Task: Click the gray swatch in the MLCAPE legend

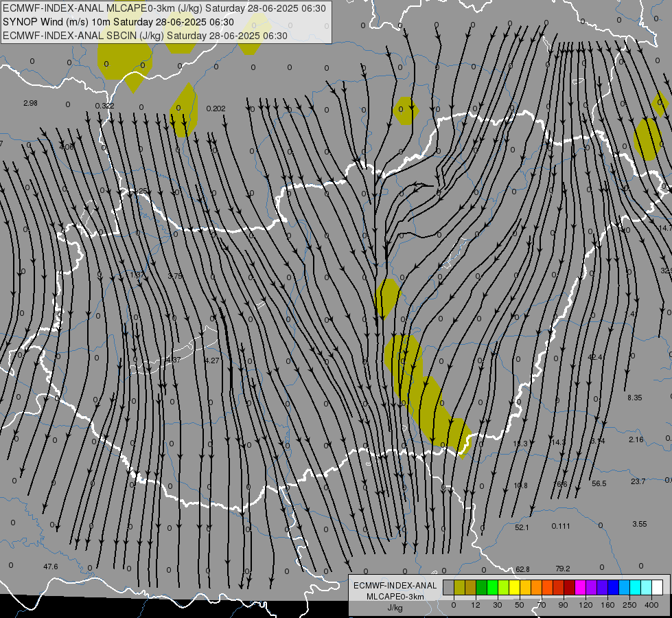Action: tap(449, 587)
